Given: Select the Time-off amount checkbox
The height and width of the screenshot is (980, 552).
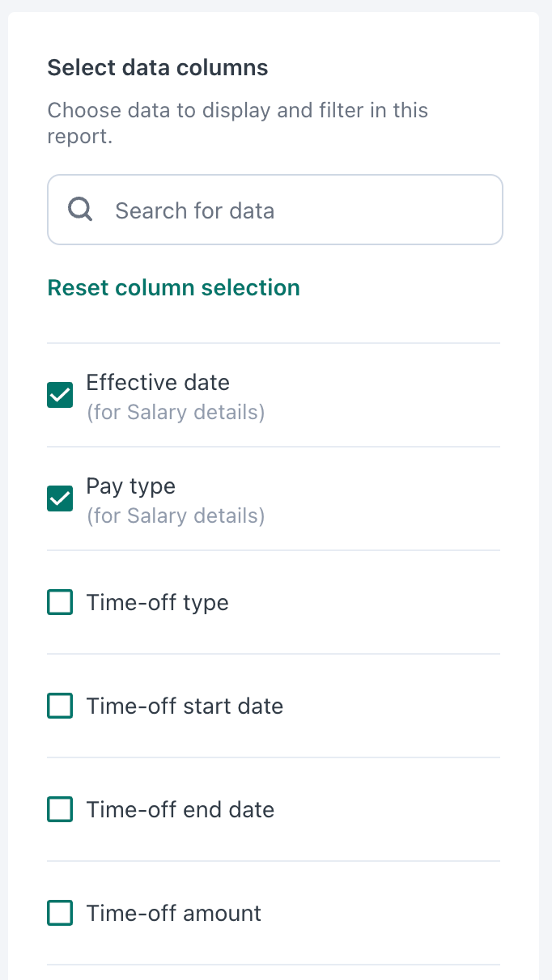Looking at the screenshot, I should pyautogui.click(x=60, y=913).
